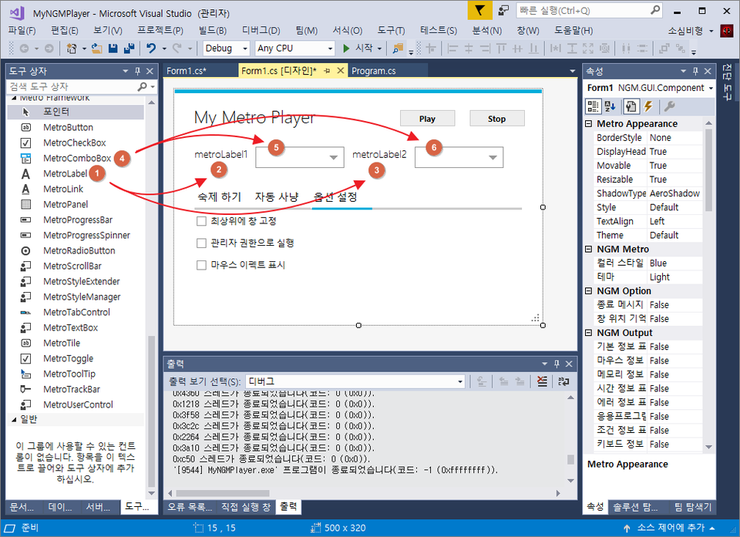
Task: Check the '관리자 권한으로 실행' checkbox
Action: pos(202,243)
